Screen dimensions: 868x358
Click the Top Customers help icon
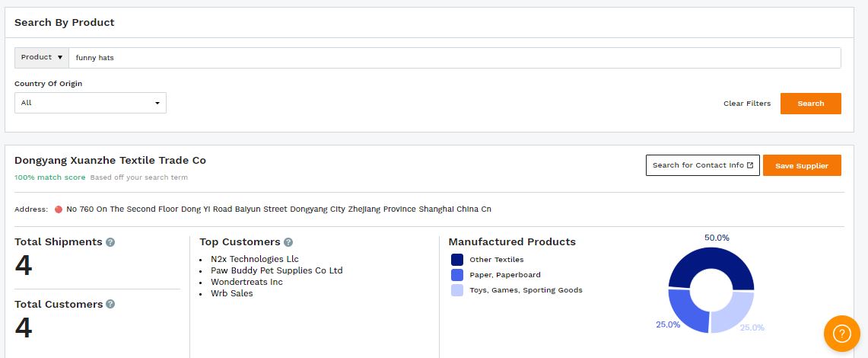[x=288, y=242]
